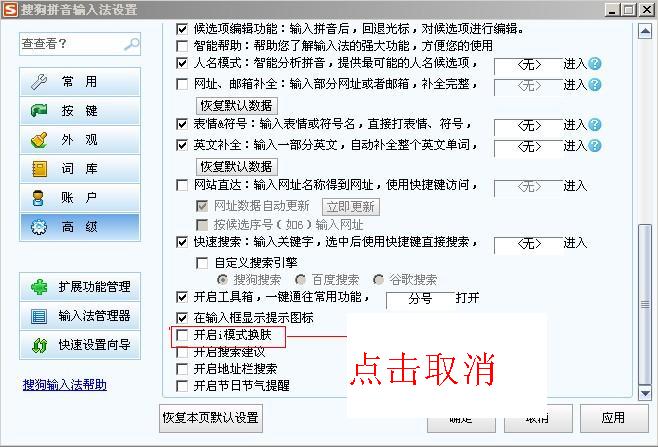Click 恢复默认数据 below 英文补全
The height and width of the screenshot is (447, 658).
click(237, 167)
